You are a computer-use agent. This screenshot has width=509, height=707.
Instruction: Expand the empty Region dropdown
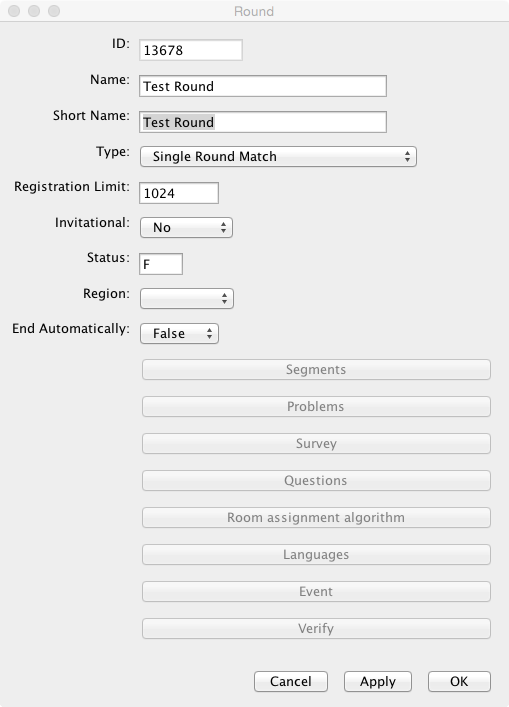click(x=187, y=298)
